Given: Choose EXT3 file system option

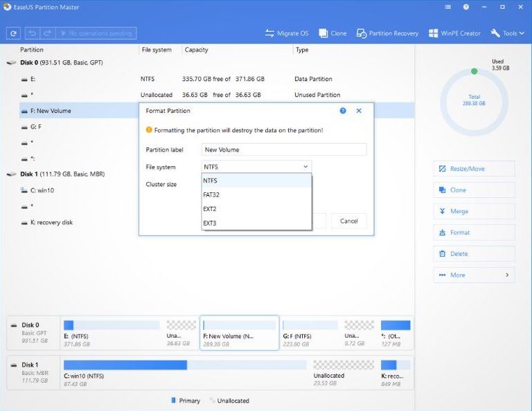Looking at the screenshot, I should tap(256, 223).
